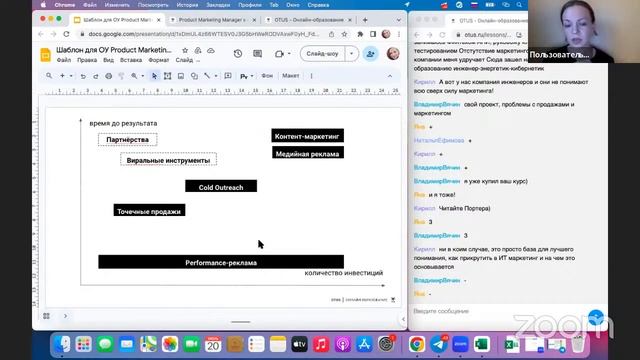
Task: Open more toolbar options three dots
Action: click(311, 76)
